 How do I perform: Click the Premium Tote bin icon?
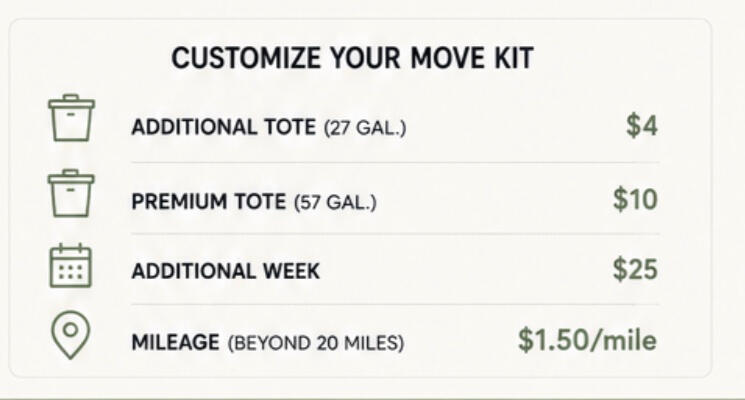71,193
